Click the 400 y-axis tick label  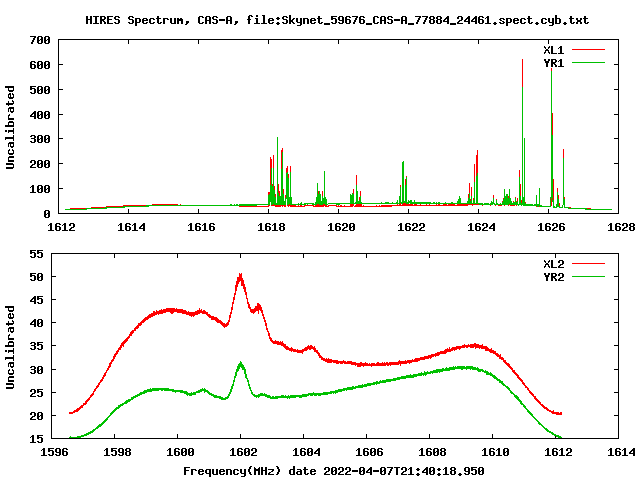[40, 115]
